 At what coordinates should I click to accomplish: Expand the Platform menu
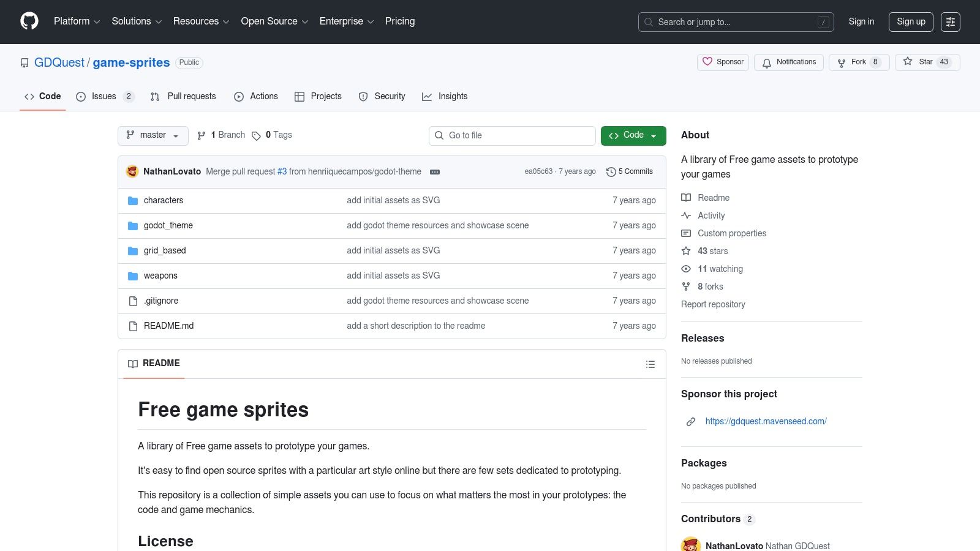pyautogui.click(x=77, y=21)
